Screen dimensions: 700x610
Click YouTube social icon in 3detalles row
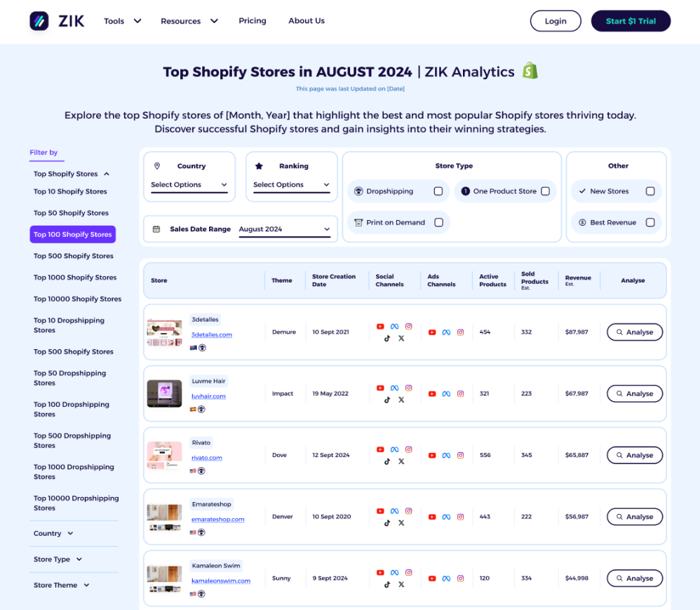(x=380, y=326)
